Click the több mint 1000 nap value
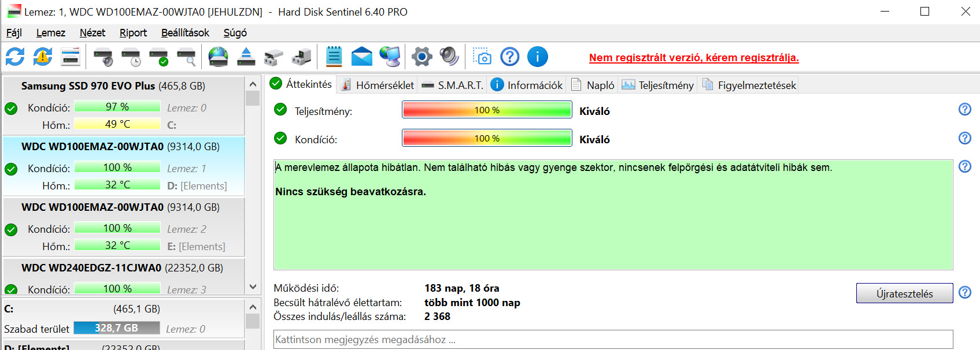Image resolution: width=980 pixels, height=350 pixels. click(472, 303)
